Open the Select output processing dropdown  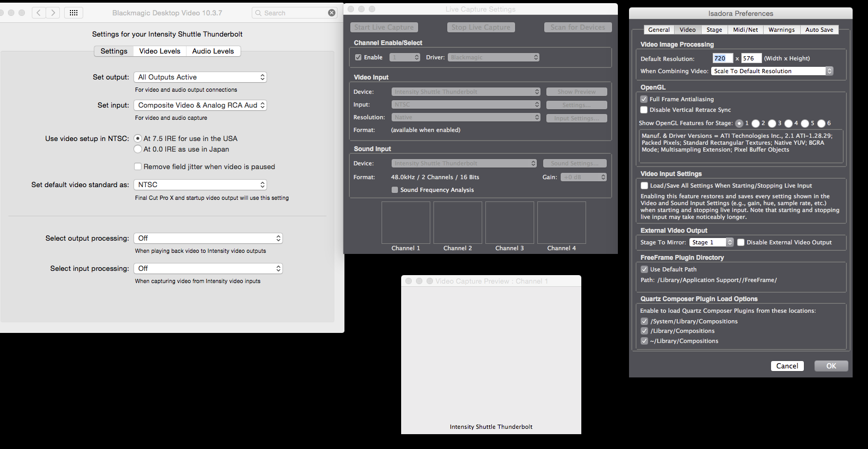coord(208,238)
